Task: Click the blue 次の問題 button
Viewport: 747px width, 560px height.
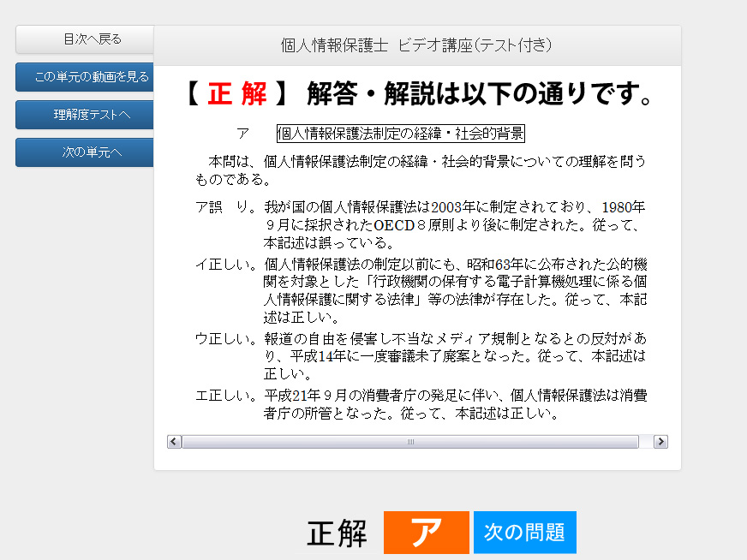Action: pos(525,532)
